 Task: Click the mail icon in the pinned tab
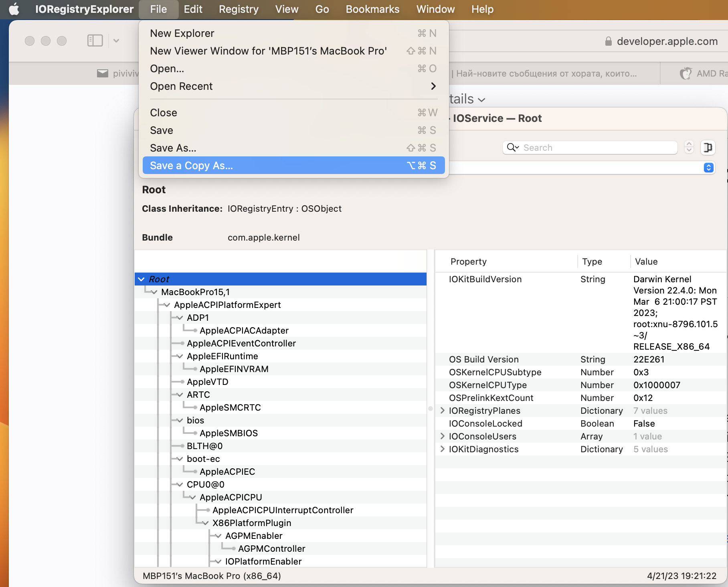(103, 73)
